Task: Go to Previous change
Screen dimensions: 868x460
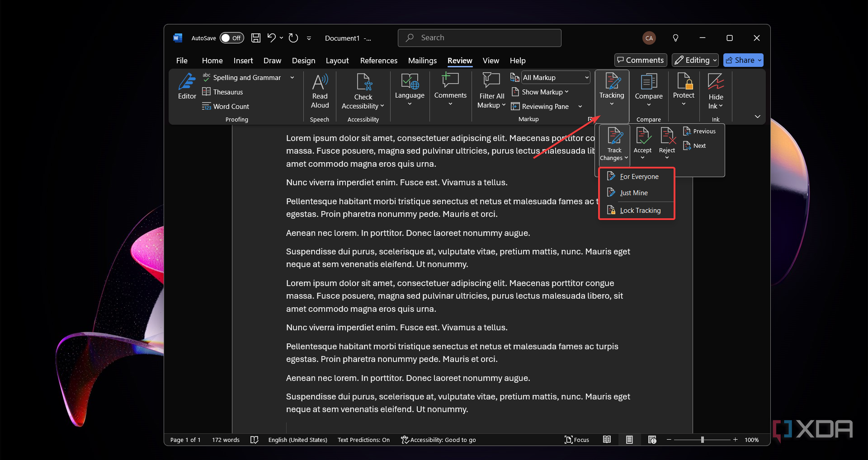Action: [699, 131]
